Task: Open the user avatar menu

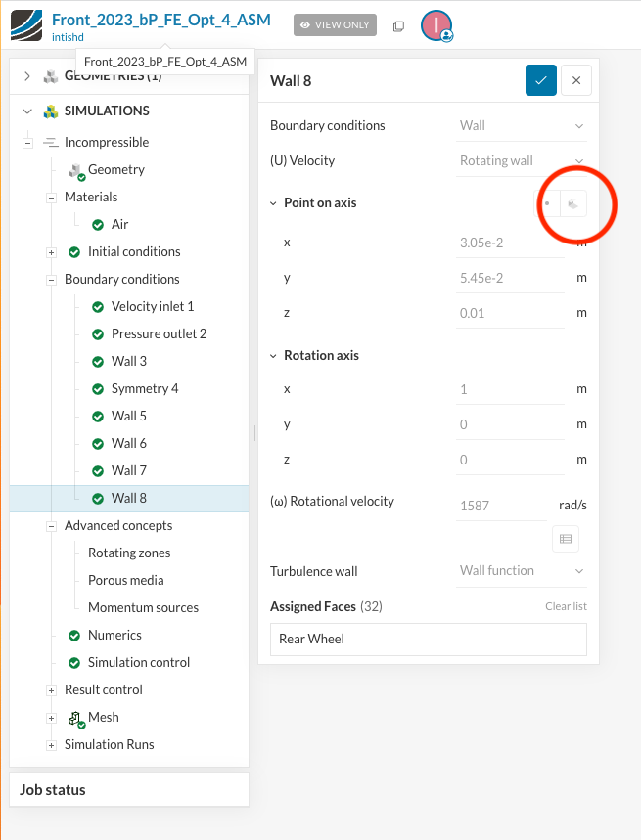Action: pyautogui.click(x=435, y=26)
